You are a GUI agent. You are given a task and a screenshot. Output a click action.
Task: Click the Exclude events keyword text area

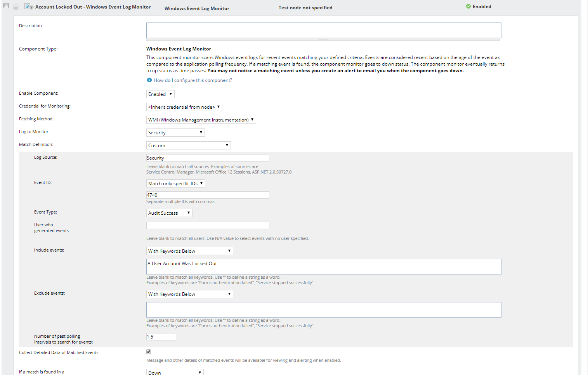coord(324,310)
